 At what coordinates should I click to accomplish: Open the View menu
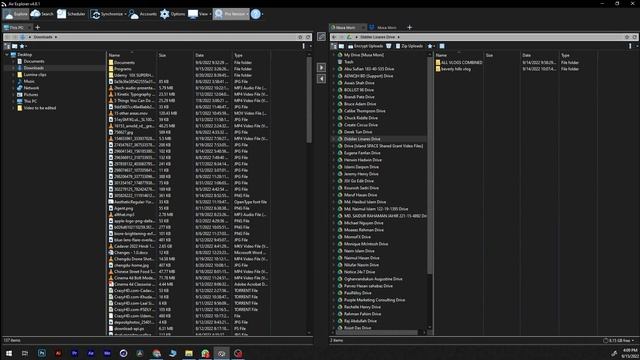[199, 14]
